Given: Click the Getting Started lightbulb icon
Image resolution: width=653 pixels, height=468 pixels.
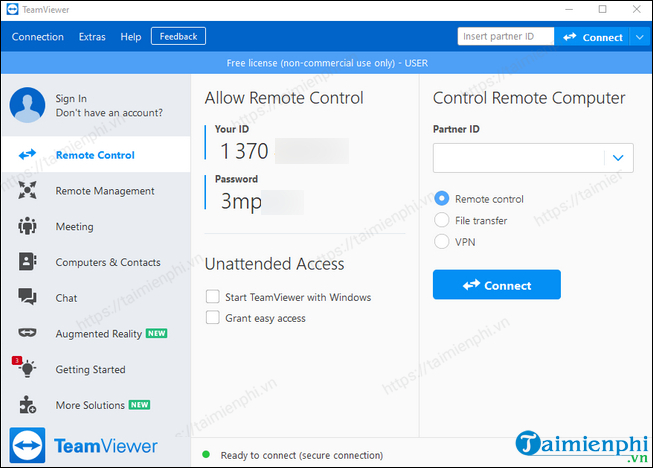Looking at the screenshot, I should pyautogui.click(x=27, y=368).
